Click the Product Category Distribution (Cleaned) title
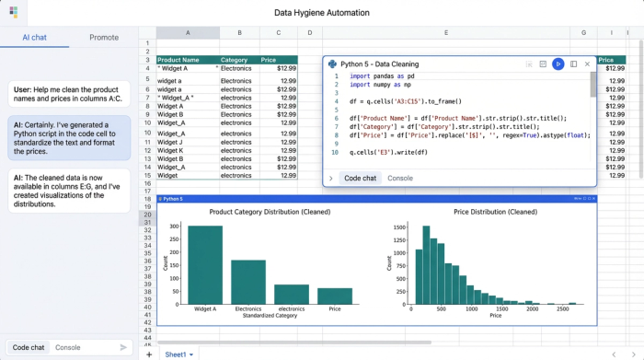This screenshot has width=644, height=360. point(270,212)
